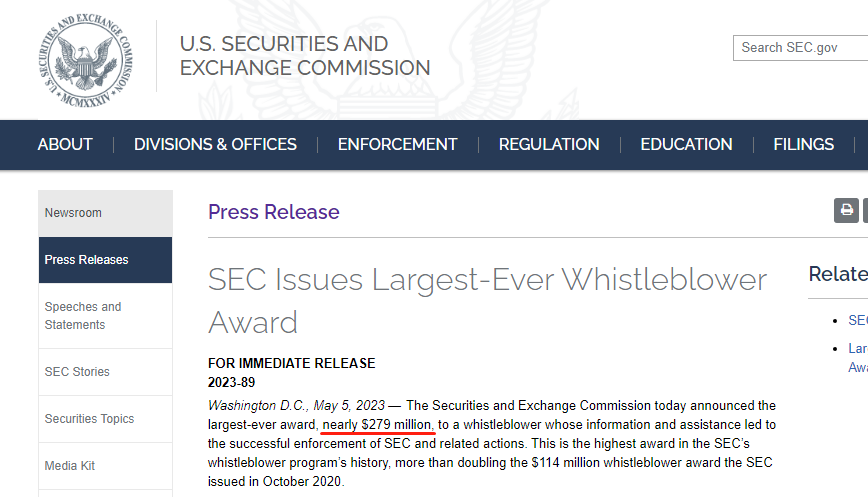
Task: Click SEC Issues Largest-Ever Whistleblower Award headline
Action: click(487, 301)
